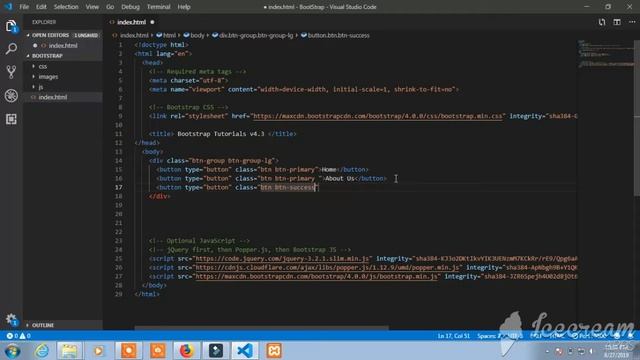Open the Go menu

click(110, 7)
